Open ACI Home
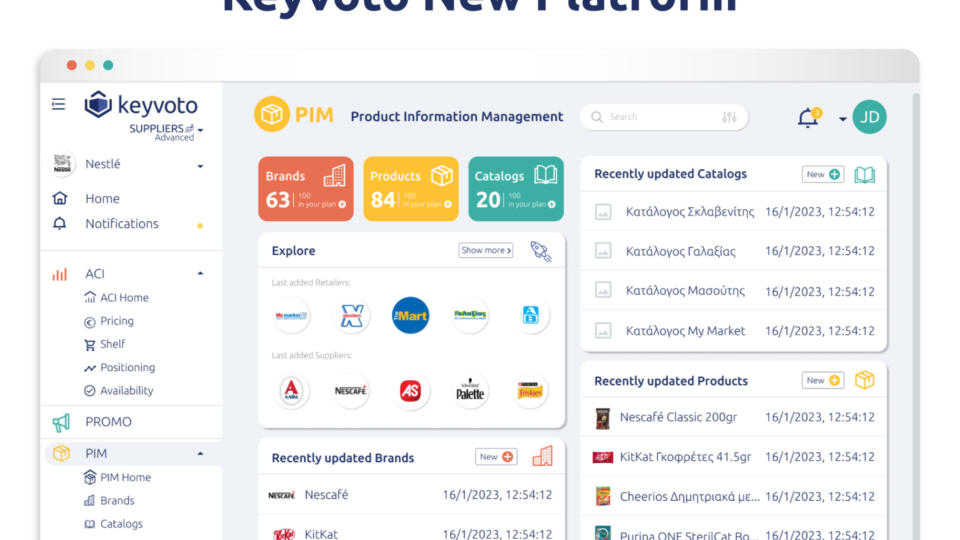The height and width of the screenshot is (540, 960). pos(116,298)
